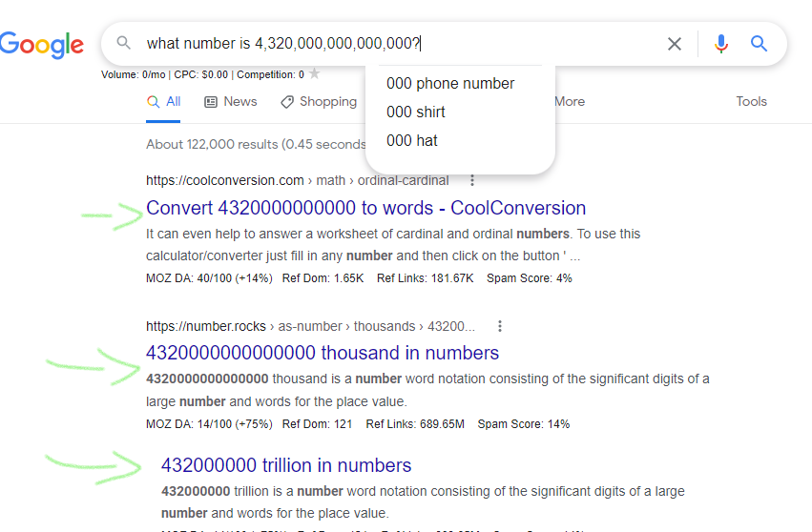Star the keyword next to Competition
The image size is (812, 532).
point(314,73)
